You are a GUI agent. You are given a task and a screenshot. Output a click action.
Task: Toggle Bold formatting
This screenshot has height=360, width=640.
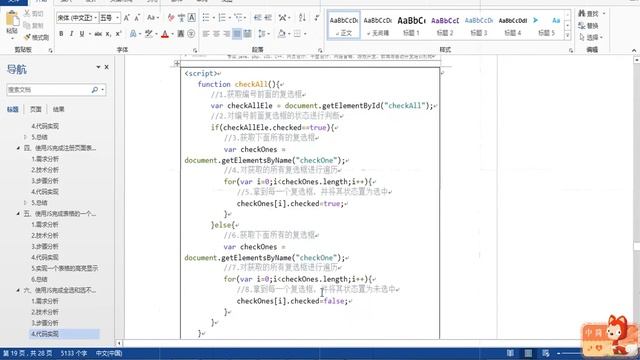coord(61,34)
